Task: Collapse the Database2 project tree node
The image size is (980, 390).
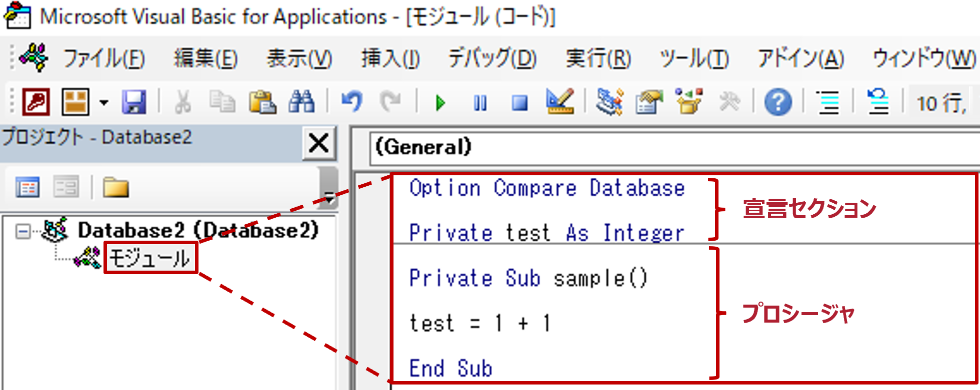Action: (22, 231)
